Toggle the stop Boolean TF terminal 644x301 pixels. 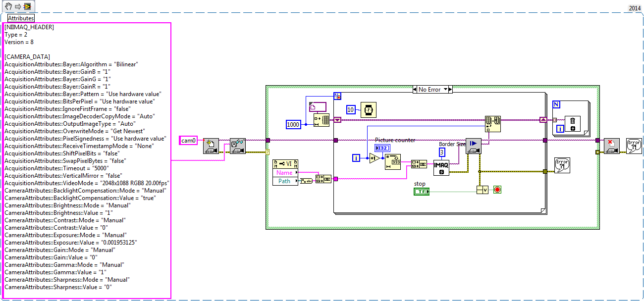pos(422,191)
